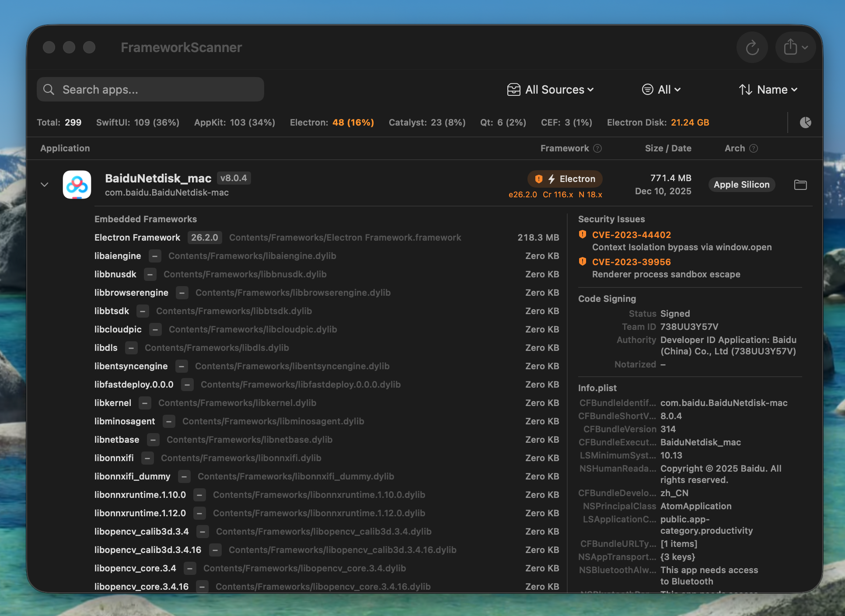Click the Electron Disk 21.24 GB value

690,122
